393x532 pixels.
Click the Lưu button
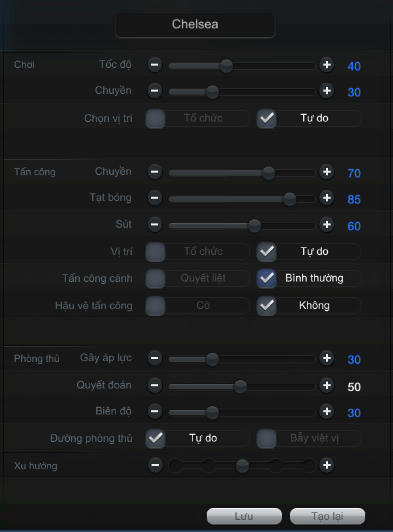pyautogui.click(x=244, y=516)
